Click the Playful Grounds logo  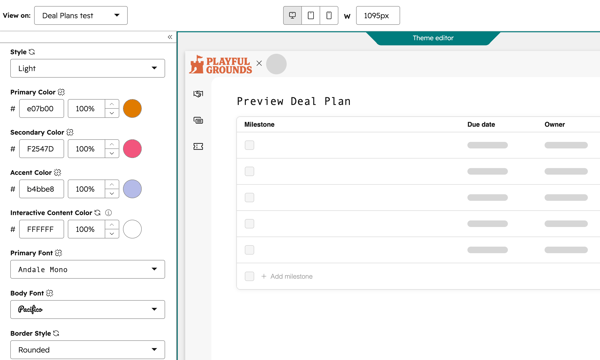(x=221, y=65)
